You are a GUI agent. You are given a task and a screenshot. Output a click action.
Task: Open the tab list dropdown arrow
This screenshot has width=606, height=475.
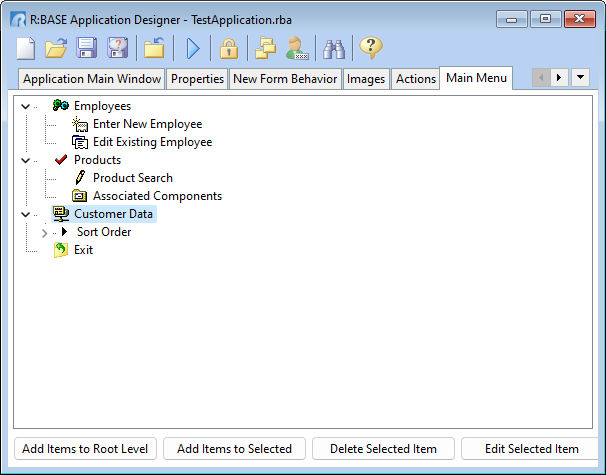580,77
